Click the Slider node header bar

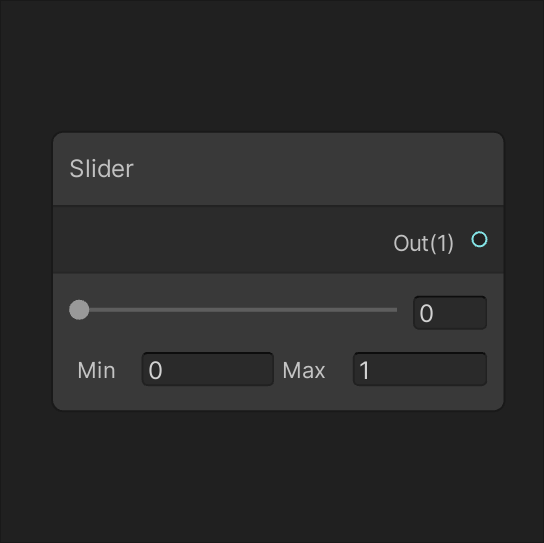pyautogui.click(x=278, y=169)
